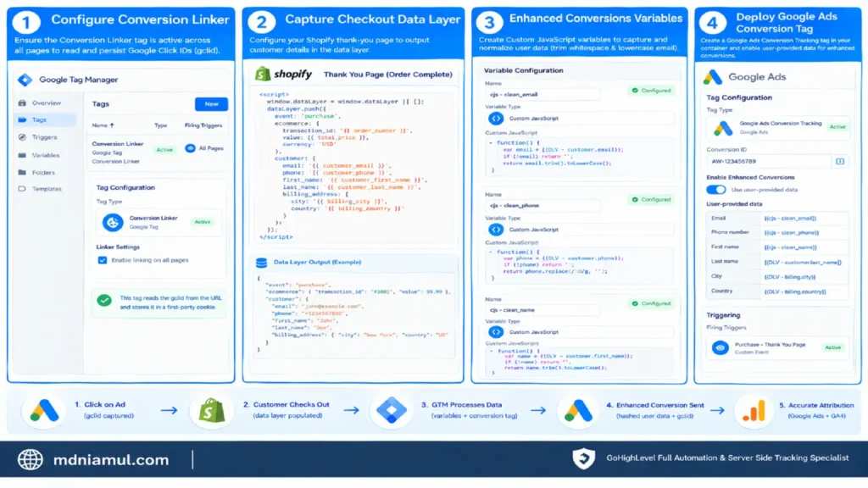Image resolution: width=868 pixels, height=488 pixels.
Task: Click the analytics bar icon beside Accurate Attribution
Action: coord(754,411)
